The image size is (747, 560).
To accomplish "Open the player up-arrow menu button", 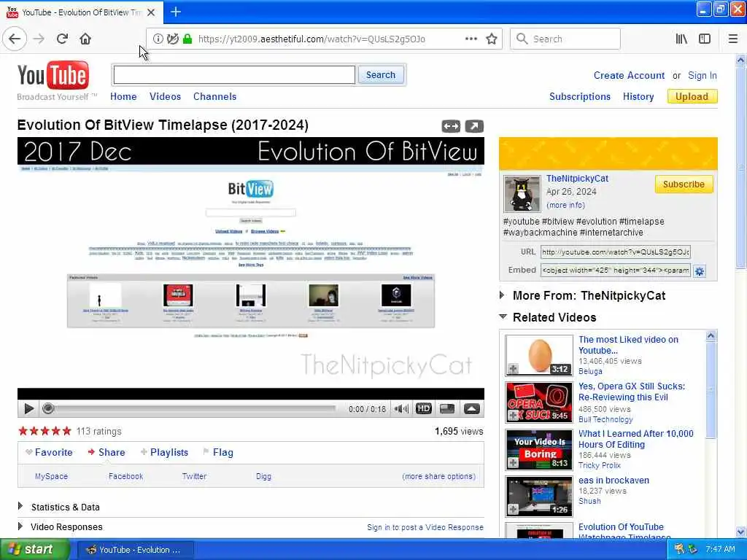I will coord(472,408).
